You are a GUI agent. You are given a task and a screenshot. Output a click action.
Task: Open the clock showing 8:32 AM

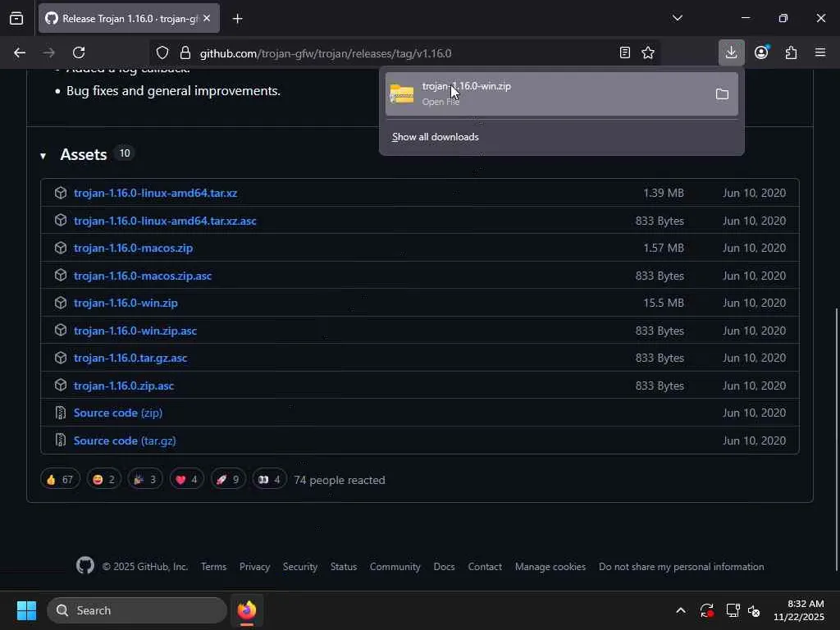pyautogui.click(x=798, y=610)
